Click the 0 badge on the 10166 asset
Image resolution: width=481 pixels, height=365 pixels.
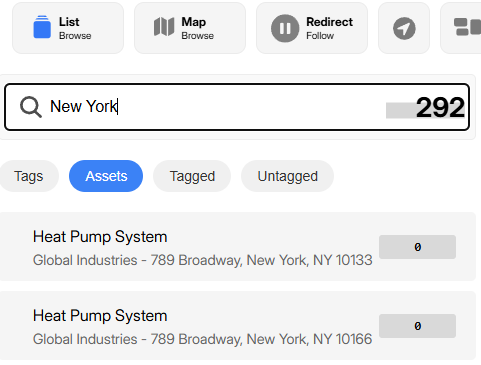tap(417, 326)
